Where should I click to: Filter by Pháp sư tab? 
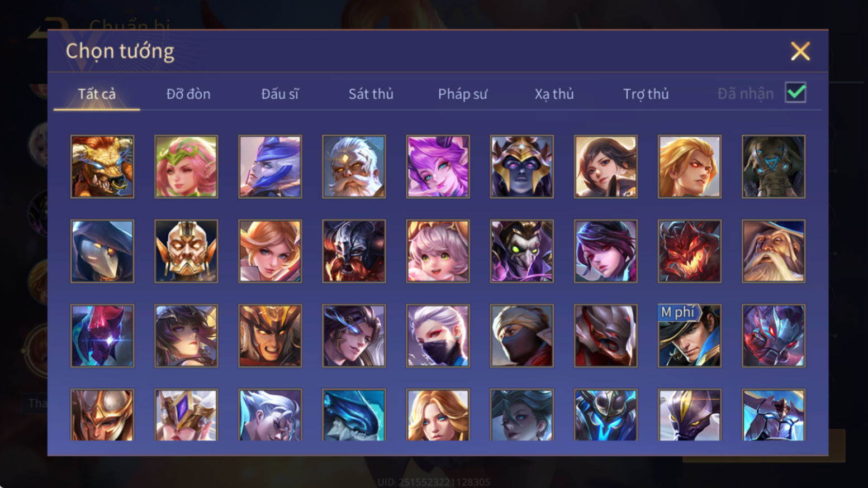(x=463, y=94)
